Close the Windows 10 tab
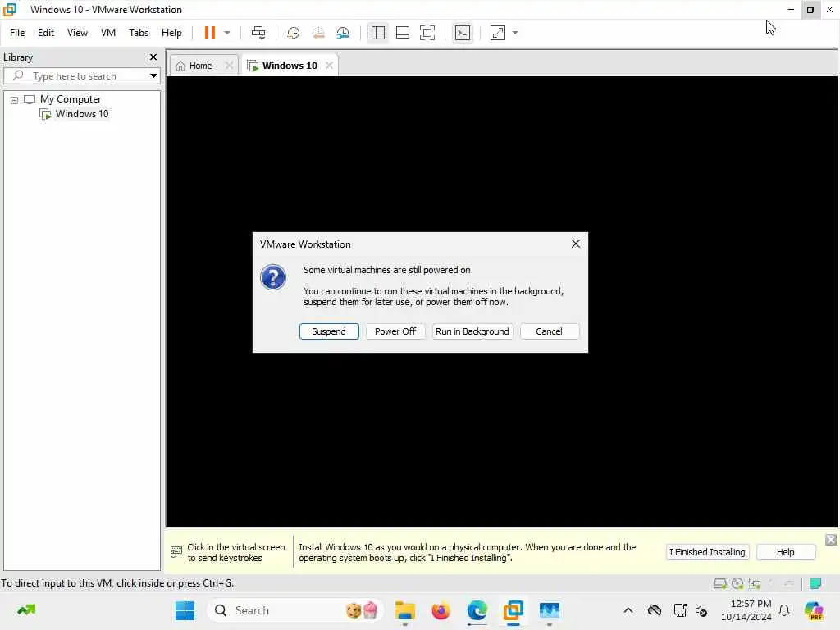840x630 pixels. tap(330, 66)
